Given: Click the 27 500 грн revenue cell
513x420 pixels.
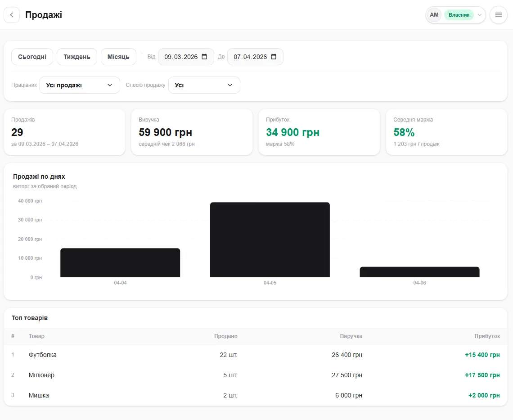Looking at the screenshot, I should (347, 375).
